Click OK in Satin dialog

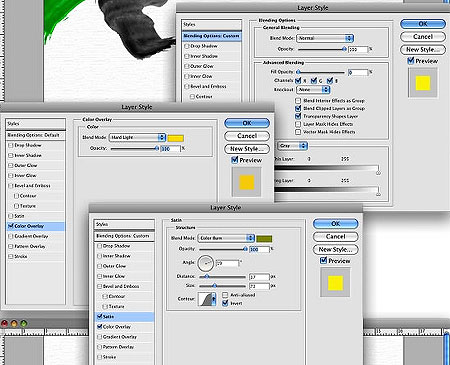[x=335, y=224]
